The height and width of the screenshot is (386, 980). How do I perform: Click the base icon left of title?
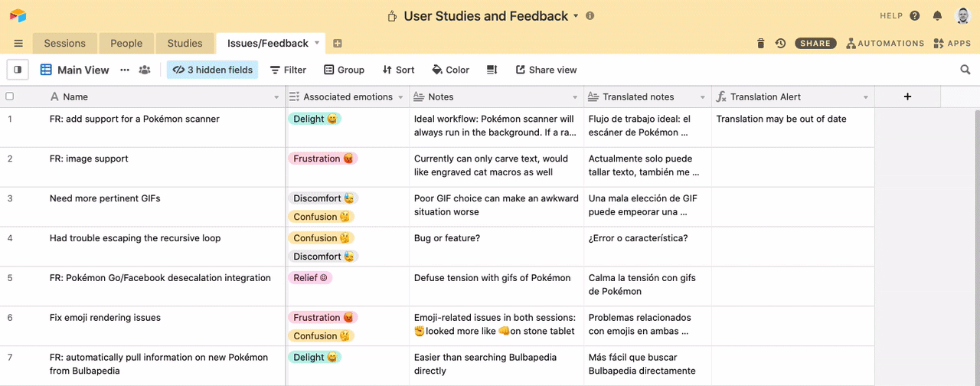(392, 15)
